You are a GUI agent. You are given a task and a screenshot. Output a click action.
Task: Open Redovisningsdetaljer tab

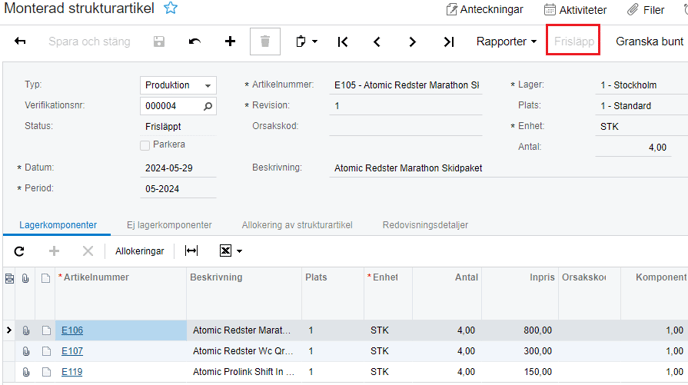point(425,225)
